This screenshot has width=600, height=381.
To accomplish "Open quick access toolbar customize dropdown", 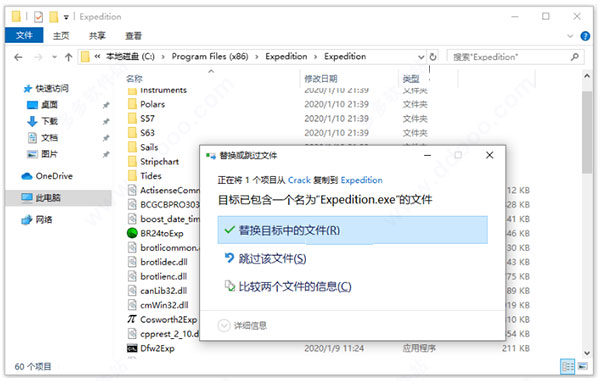I will tap(66, 17).
